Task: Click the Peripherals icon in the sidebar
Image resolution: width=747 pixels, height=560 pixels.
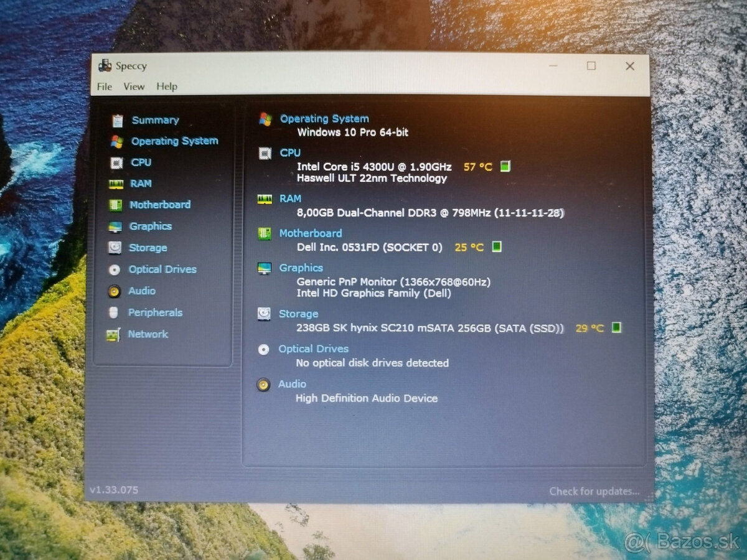Action: [x=115, y=312]
